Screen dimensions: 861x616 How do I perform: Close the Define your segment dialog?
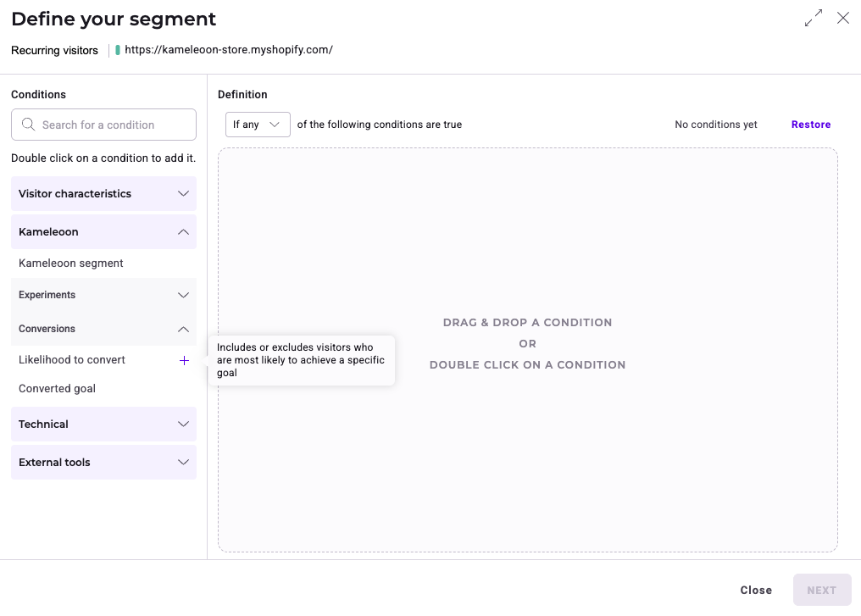843,18
